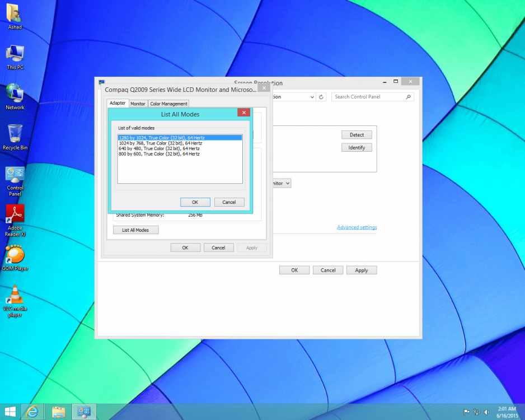Open network status tray icon

[476, 412]
